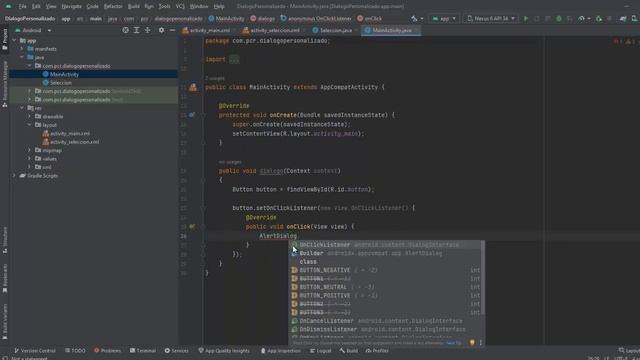
Task: Open the Tools menu
Action: click(164, 7)
